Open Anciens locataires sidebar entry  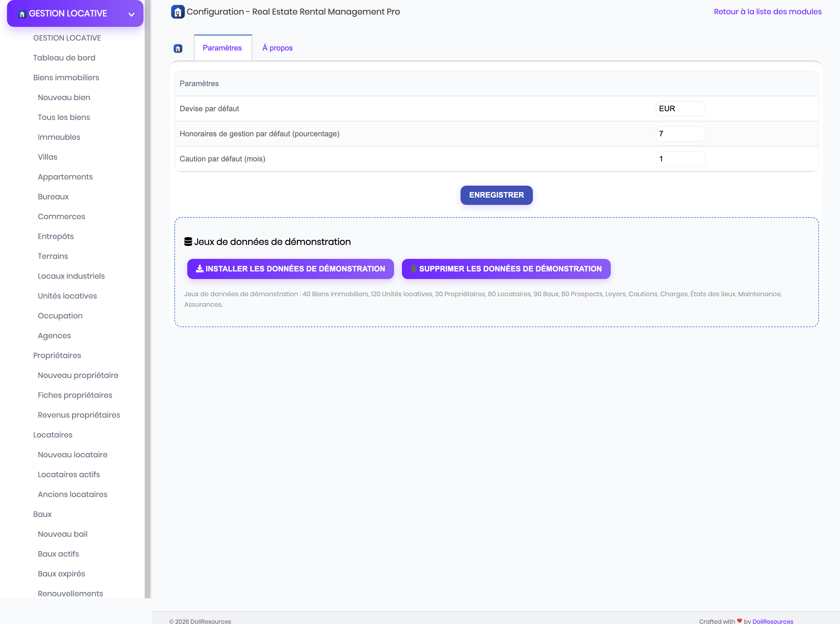[72, 494]
